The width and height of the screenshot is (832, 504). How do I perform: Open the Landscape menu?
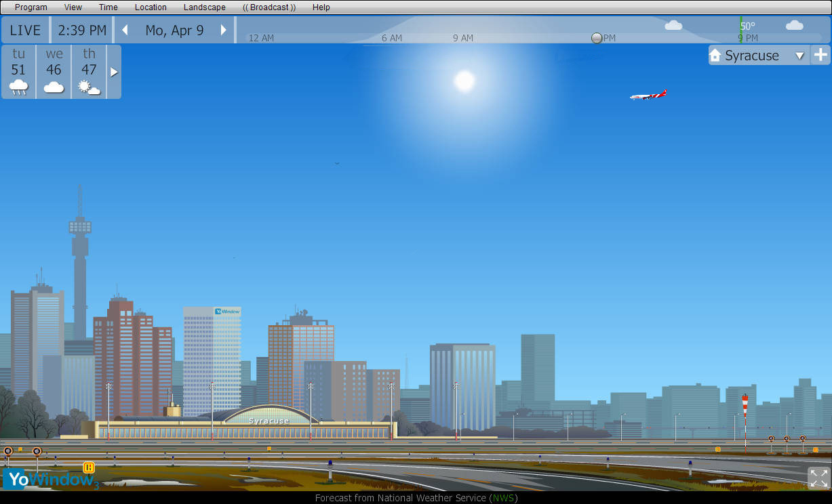[x=204, y=7]
